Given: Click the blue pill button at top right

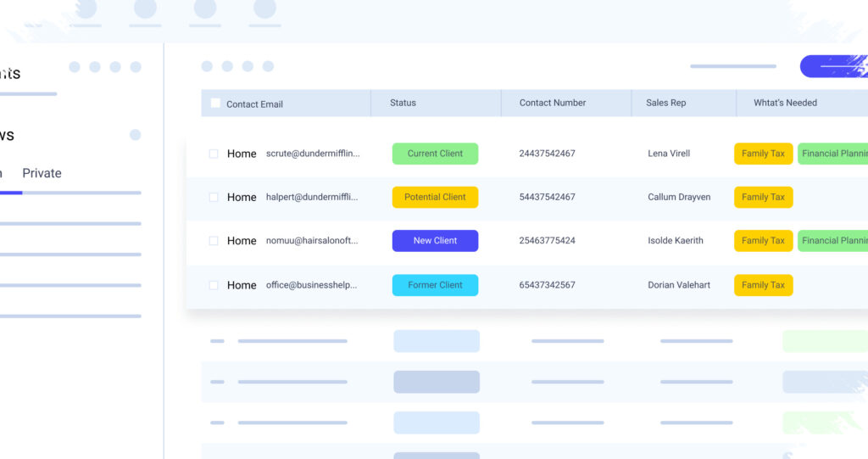Looking at the screenshot, I should [x=834, y=66].
